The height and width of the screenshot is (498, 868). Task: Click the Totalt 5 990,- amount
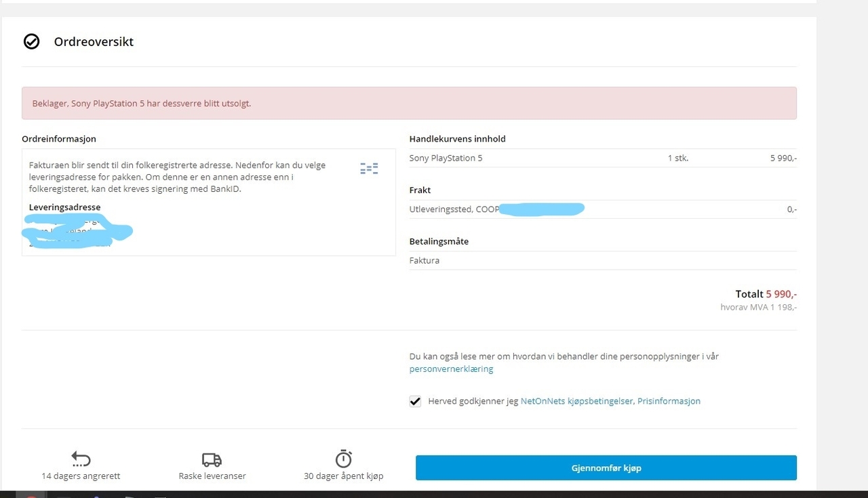766,294
